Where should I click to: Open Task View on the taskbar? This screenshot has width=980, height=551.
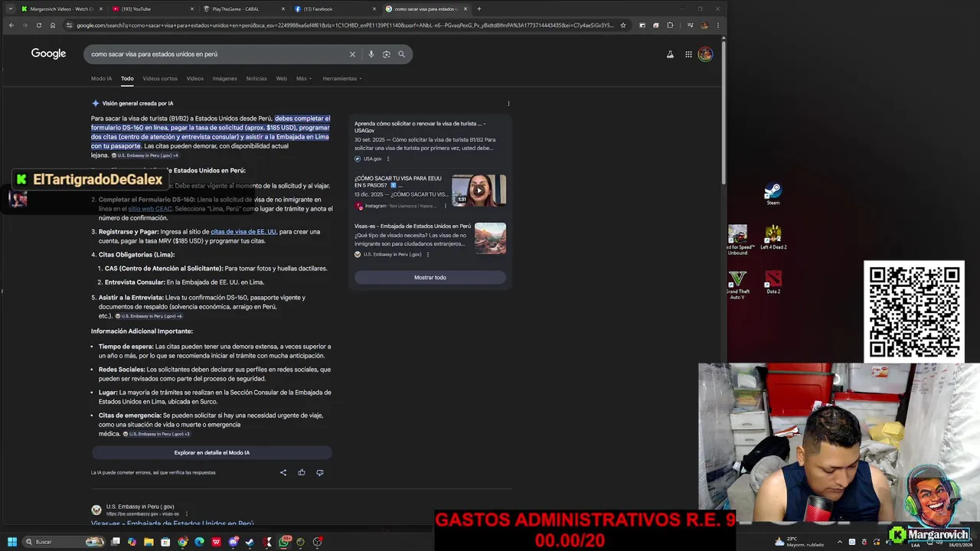coord(115,542)
